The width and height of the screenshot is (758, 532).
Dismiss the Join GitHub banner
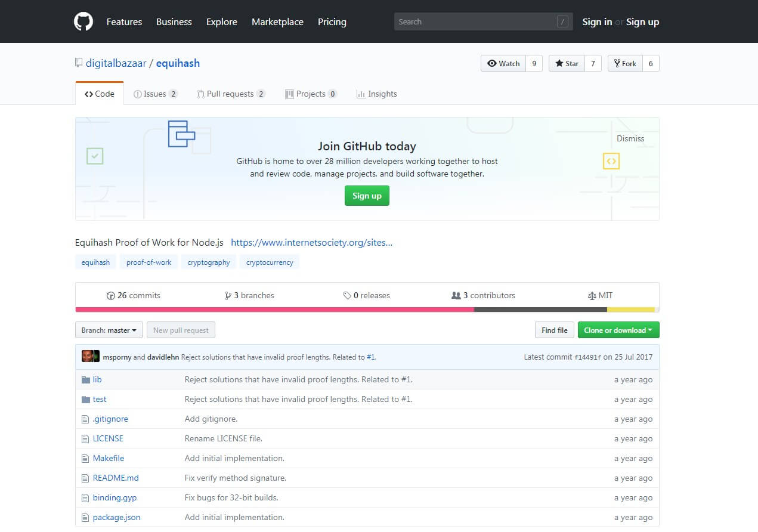coord(630,138)
